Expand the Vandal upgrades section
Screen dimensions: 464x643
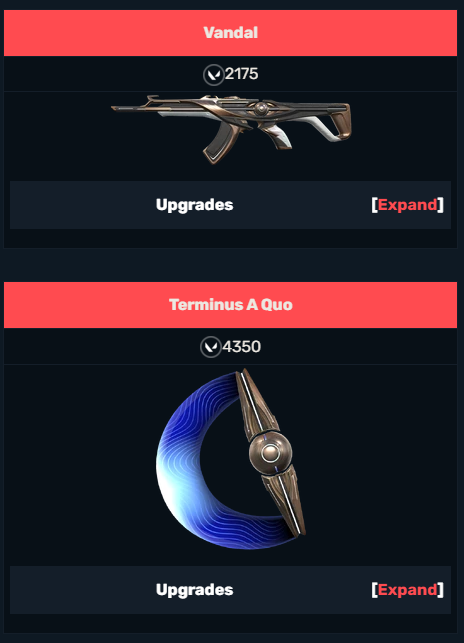click(x=407, y=205)
